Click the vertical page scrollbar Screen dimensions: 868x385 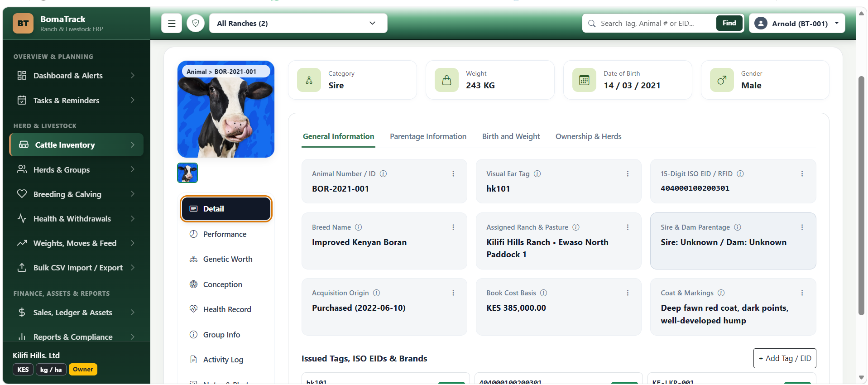861,195
